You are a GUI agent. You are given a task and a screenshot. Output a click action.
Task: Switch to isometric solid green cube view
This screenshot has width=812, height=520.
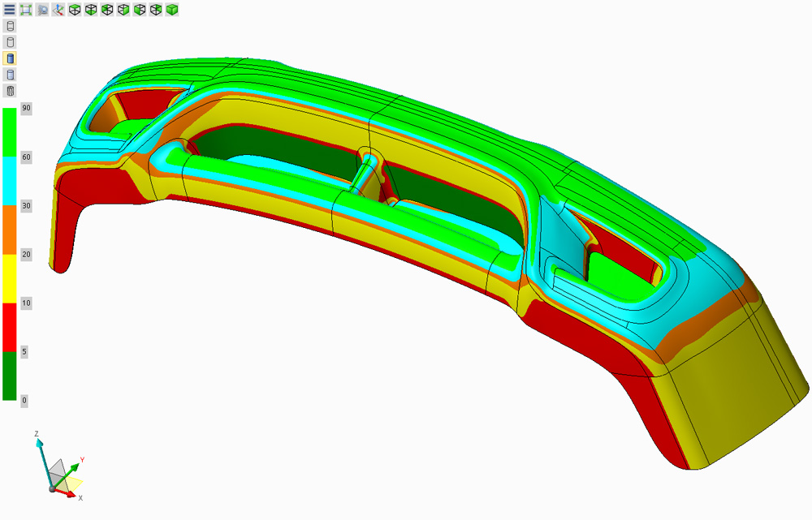pyautogui.click(x=172, y=9)
